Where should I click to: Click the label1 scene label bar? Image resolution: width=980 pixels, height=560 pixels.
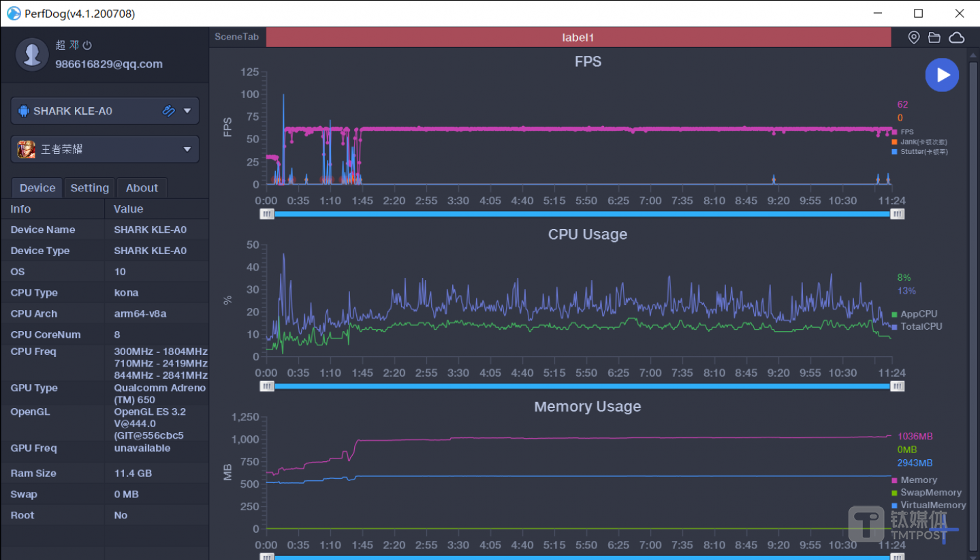click(578, 37)
